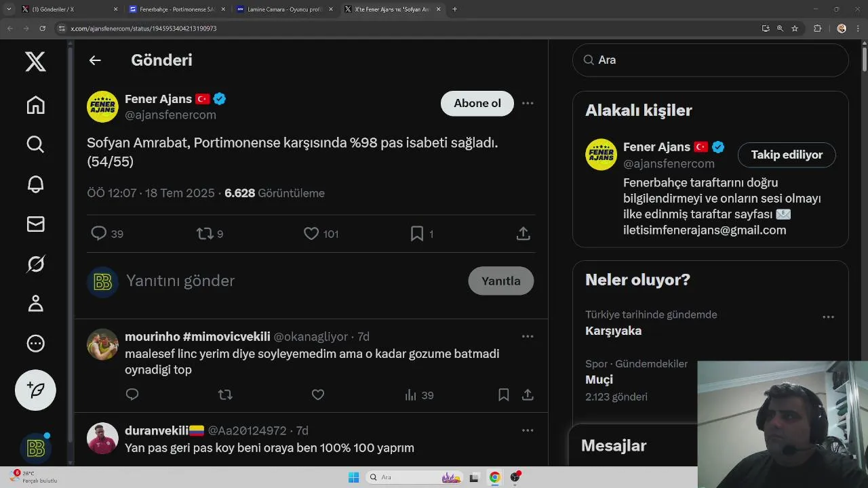
Task: Open Chrome from the Windows taskbar
Action: [495, 477]
